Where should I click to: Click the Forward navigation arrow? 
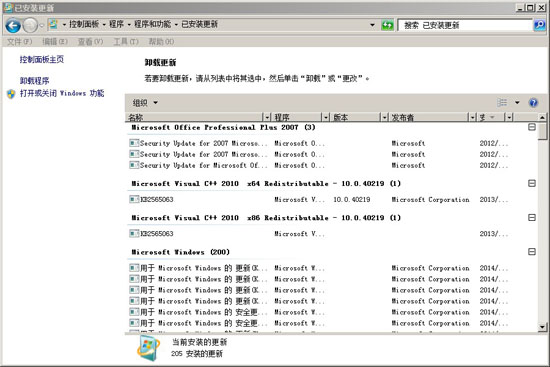[x=30, y=25]
